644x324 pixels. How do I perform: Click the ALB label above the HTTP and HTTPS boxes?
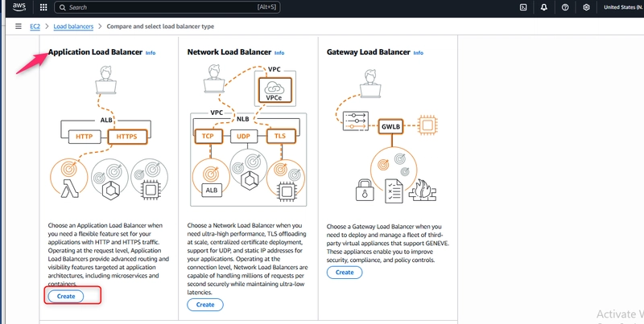point(106,121)
